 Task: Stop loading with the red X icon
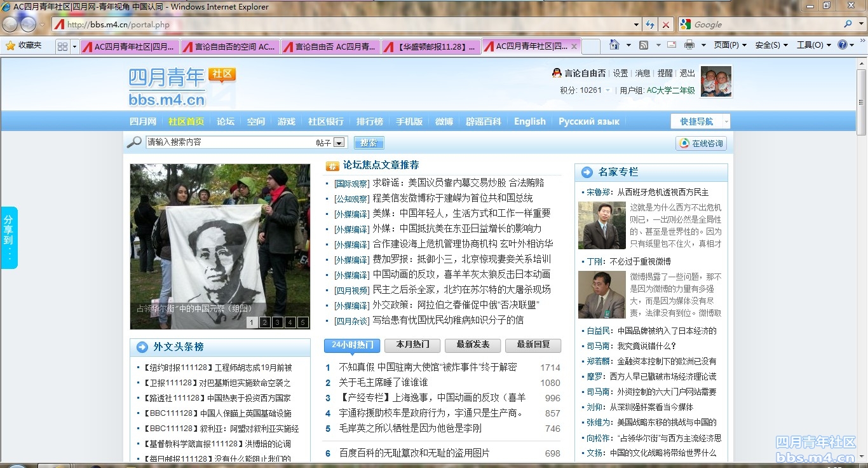(x=665, y=24)
